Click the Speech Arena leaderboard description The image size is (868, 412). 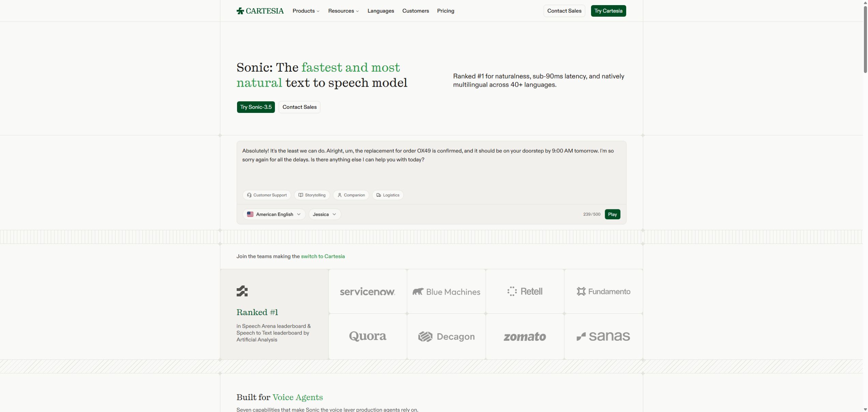pos(274,333)
